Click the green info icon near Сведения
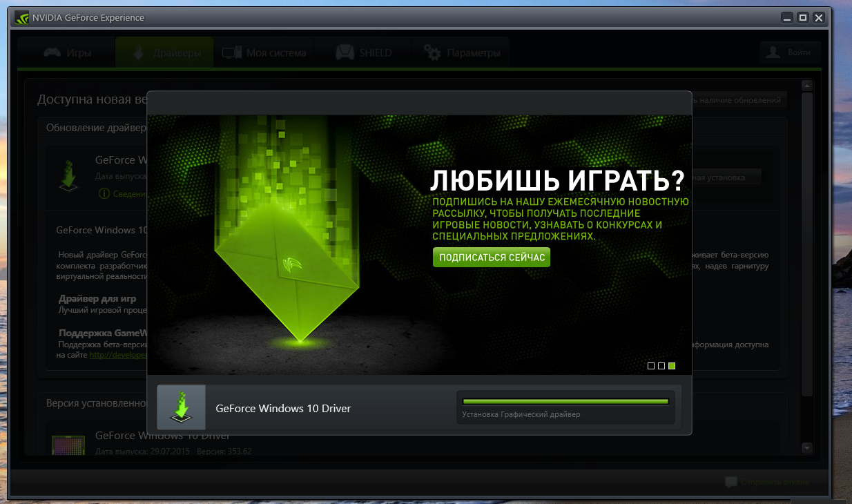 click(104, 194)
